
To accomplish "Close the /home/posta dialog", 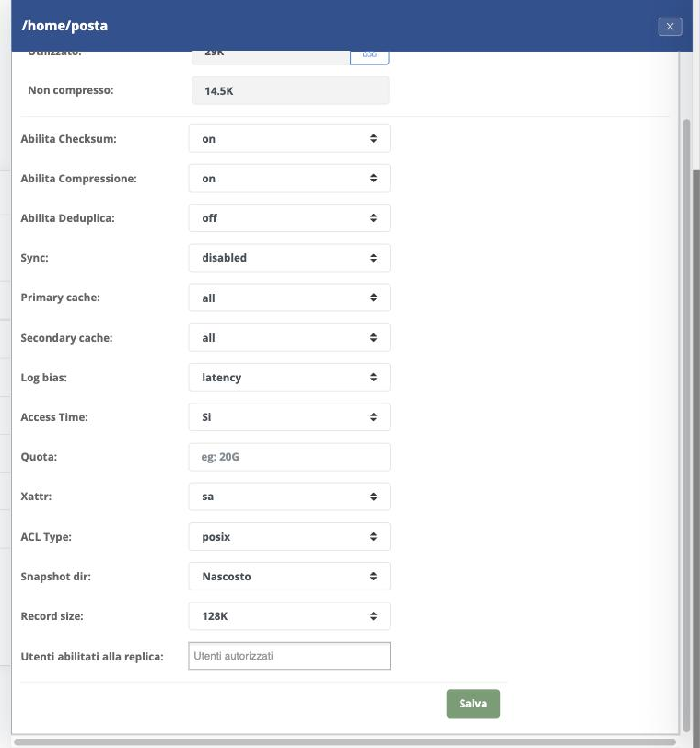I will [x=670, y=26].
